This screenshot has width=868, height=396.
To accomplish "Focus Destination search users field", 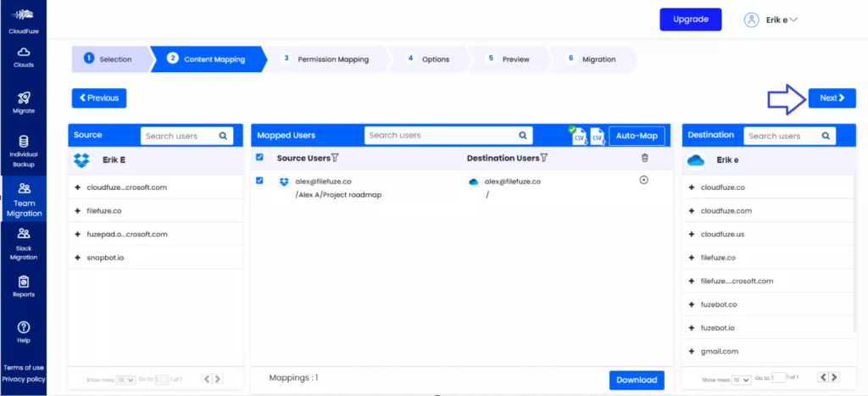I will pyautogui.click(x=789, y=136).
